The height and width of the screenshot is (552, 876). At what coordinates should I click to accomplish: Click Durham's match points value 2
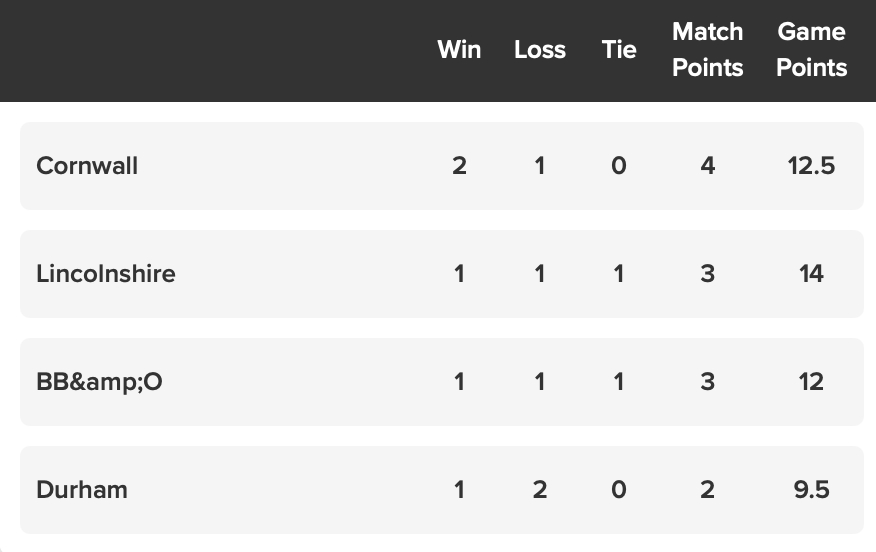708,490
